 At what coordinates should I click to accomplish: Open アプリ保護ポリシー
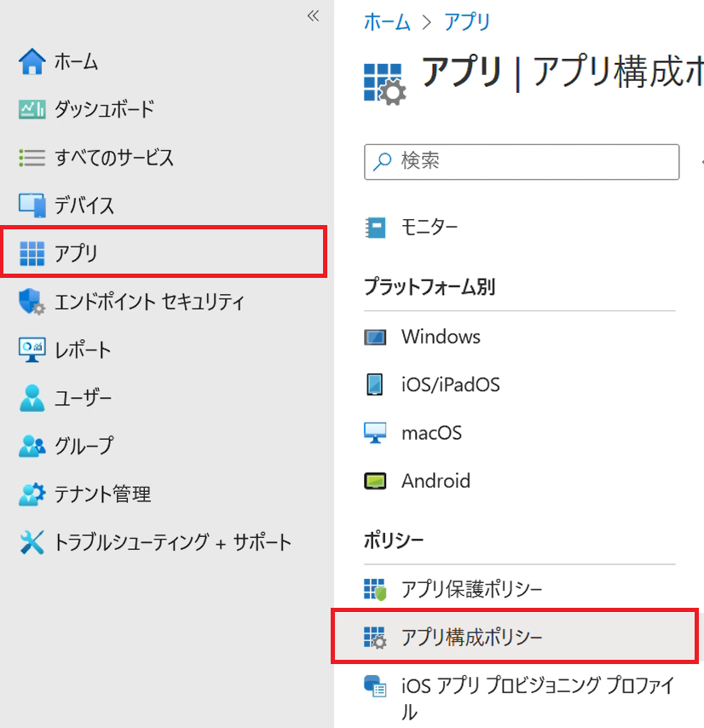click(472, 589)
